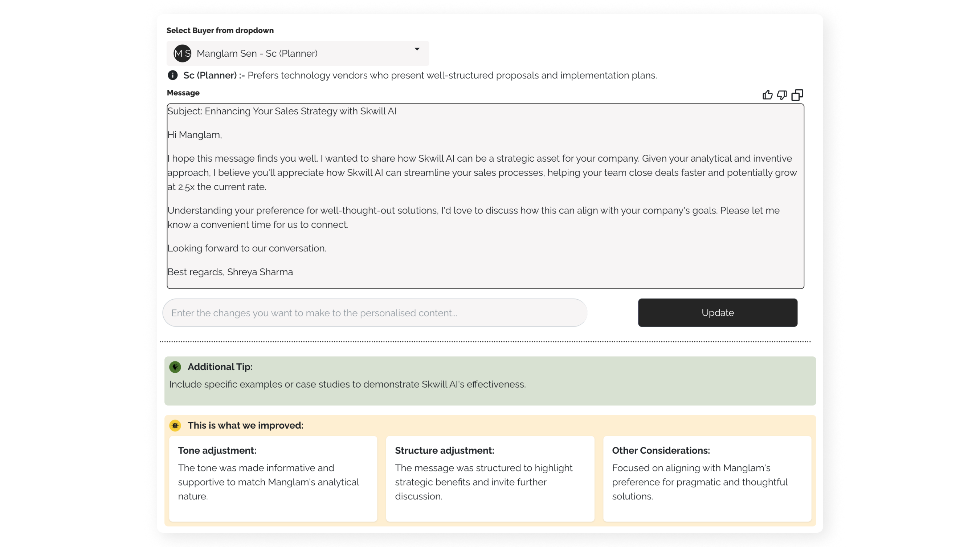Click the 'Hi Manglam,' greeting line
Viewport: 980px width, 547px height.
click(x=195, y=135)
